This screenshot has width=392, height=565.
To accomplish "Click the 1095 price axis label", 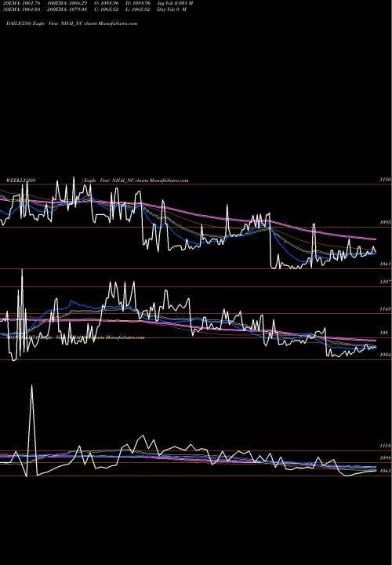I will (x=385, y=222).
